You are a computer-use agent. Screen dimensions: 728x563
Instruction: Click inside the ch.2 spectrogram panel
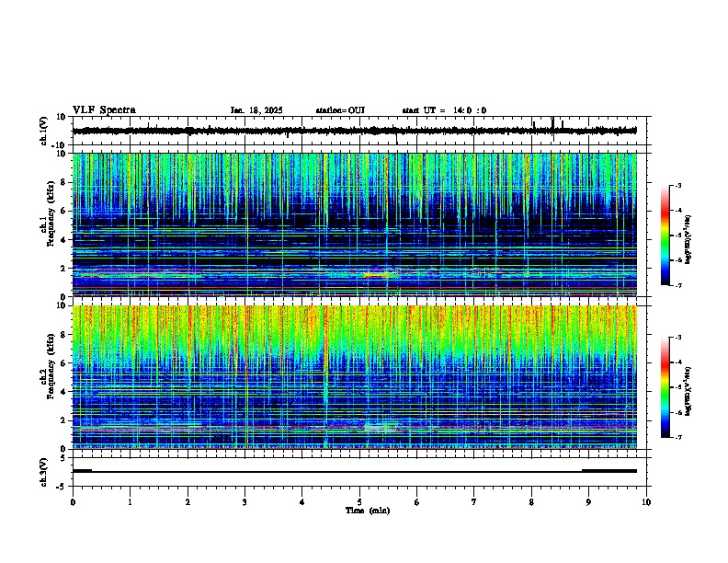pyautogui.click(x=355, y=377)
